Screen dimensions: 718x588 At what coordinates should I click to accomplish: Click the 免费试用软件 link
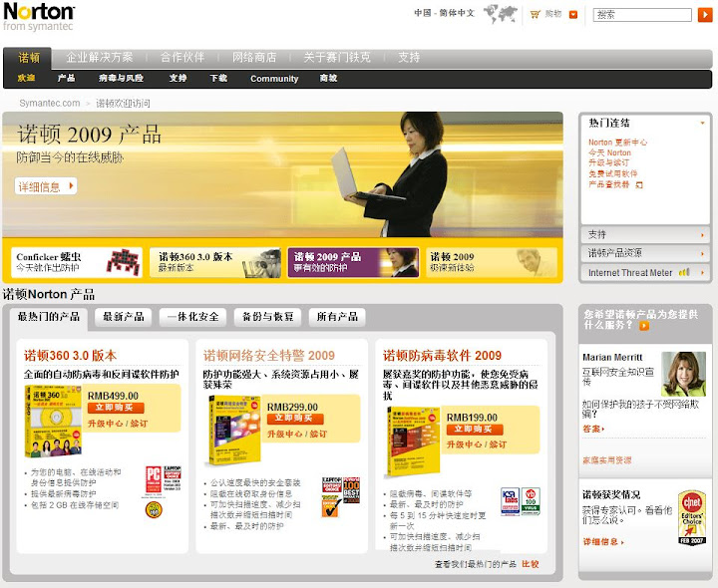click(x=612, y=173)
